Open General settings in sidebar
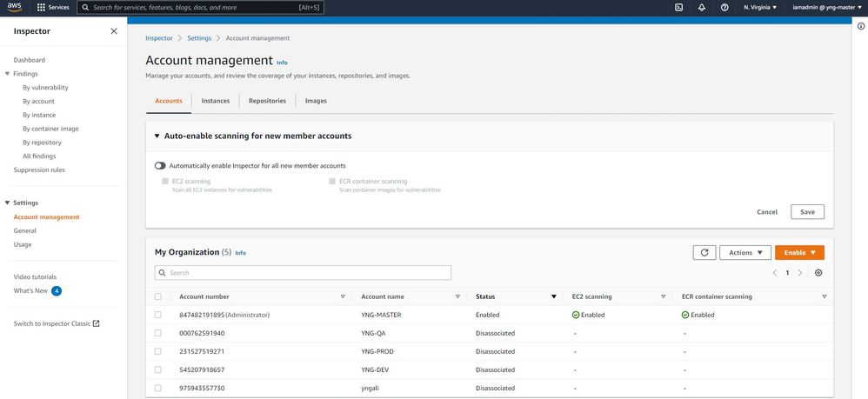Screen dimensions: 868x399 coord(25,230)
